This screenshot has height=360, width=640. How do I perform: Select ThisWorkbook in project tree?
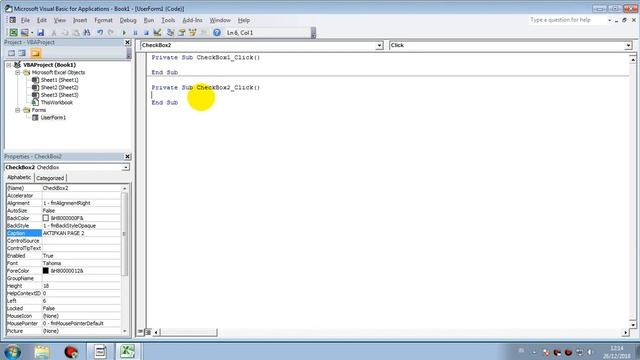point(56,102)
